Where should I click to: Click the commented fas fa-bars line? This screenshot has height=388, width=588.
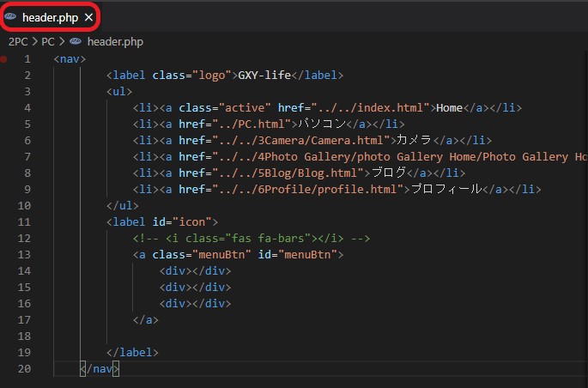237,239
